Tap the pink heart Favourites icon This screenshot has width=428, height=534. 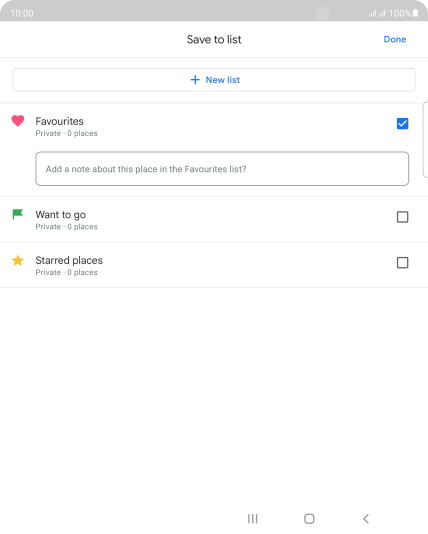[18, 121]
